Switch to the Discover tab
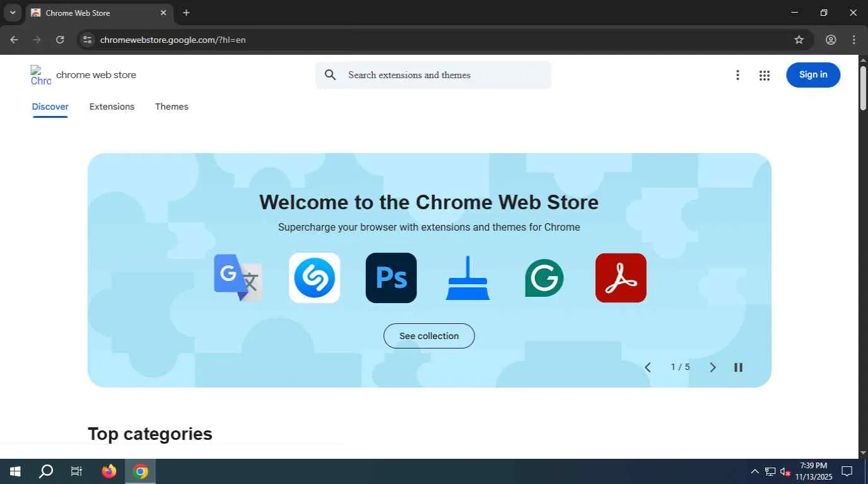The image size is (868, 484). pyautogui.click(x=50, y=107)
